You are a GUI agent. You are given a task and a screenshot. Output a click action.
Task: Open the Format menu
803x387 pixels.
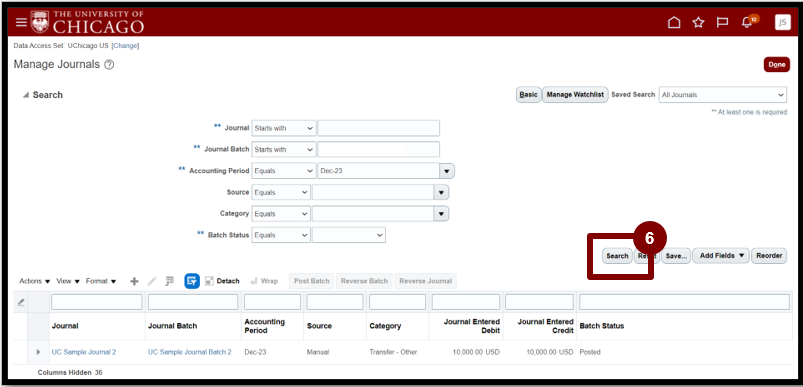tap(101, 281)
